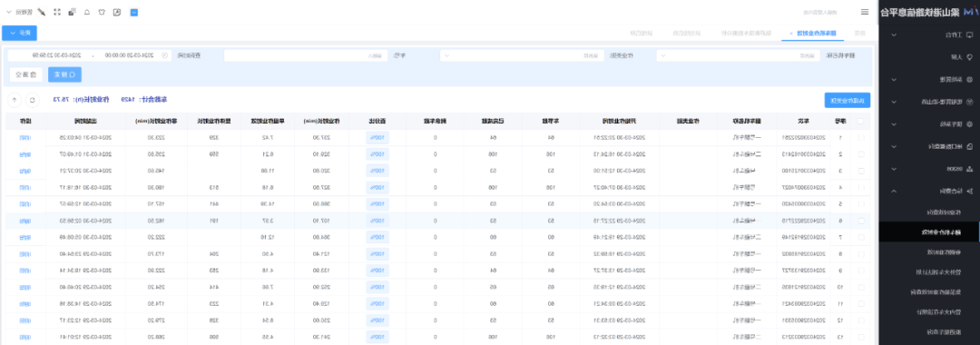This screenshot has width=980, height=345.
Task: Click the 车次 column header
Action: click(x=803, y=122)
